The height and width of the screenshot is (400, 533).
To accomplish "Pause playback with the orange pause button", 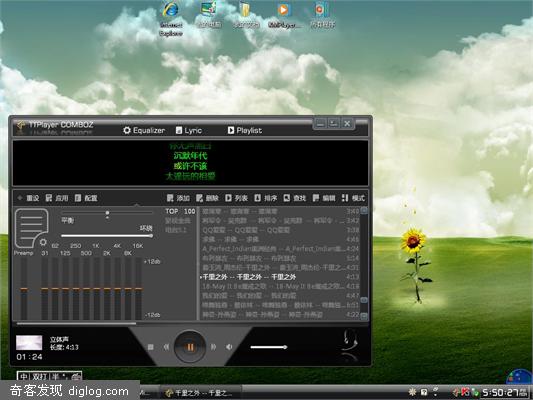I will point(190,347).
